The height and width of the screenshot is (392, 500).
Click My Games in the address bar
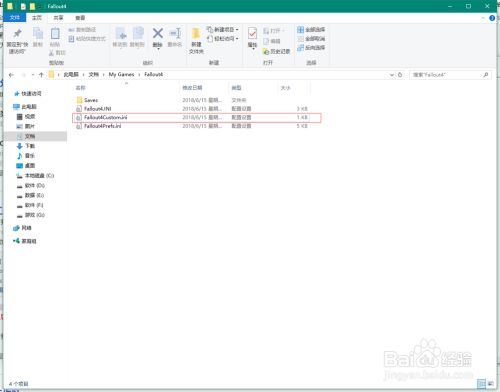coord(121,74)
